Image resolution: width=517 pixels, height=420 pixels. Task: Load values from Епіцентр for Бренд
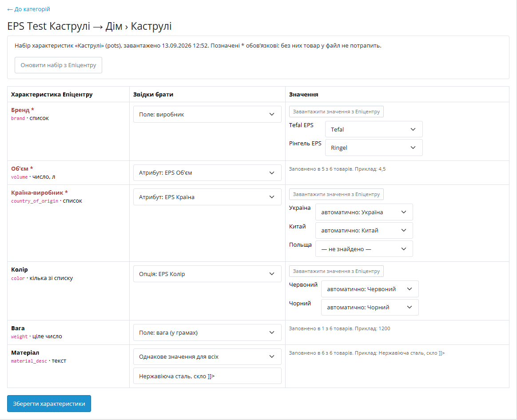point(336,112)
